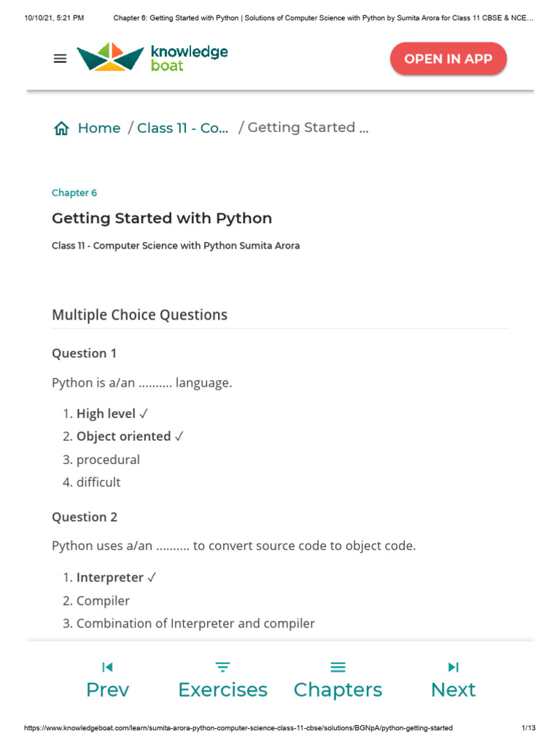
Task: Click the knowledgeboat URL in footer
Action: (x=238, y=728)
